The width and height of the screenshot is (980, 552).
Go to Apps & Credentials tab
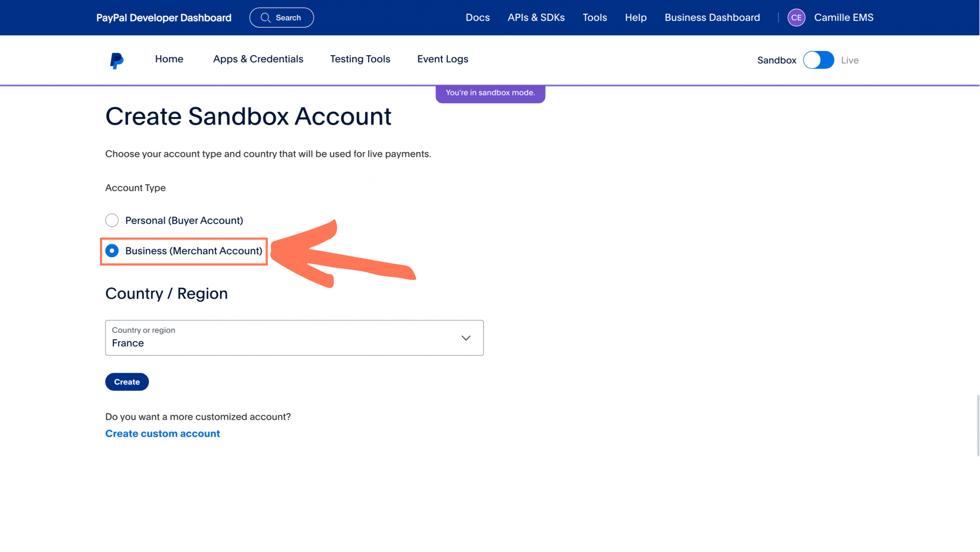pos(258,59)
